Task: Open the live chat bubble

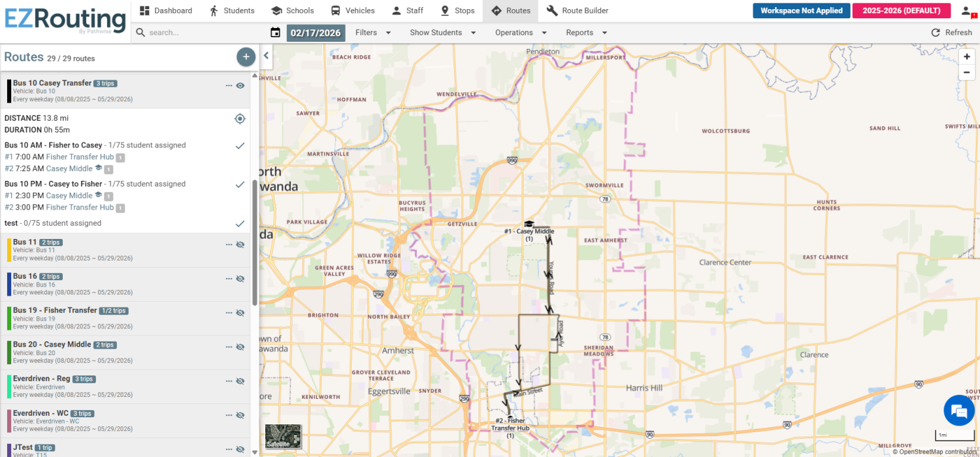Action: point(958,411)
